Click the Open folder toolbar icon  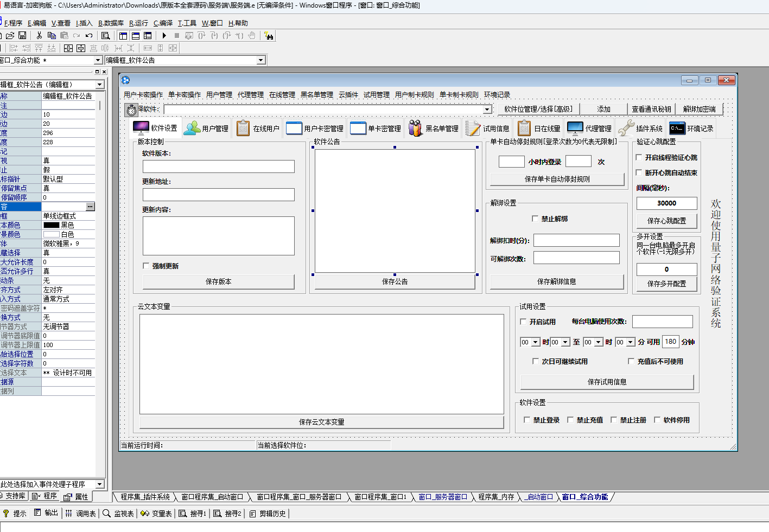(10, 36)
